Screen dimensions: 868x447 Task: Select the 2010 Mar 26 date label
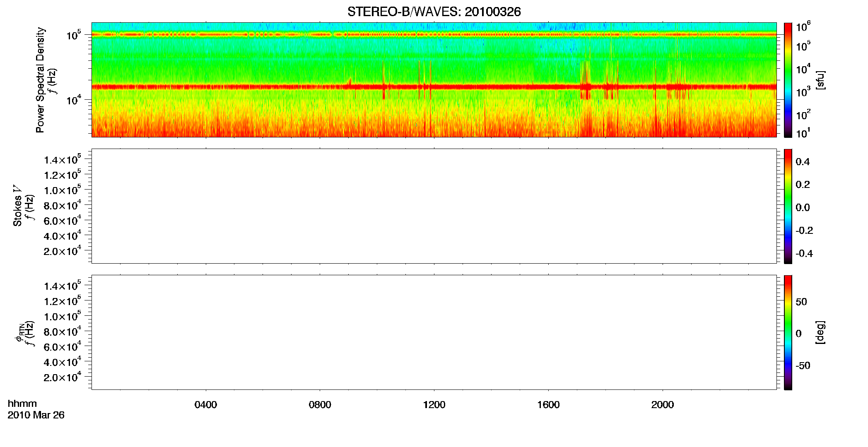(36, 415)
